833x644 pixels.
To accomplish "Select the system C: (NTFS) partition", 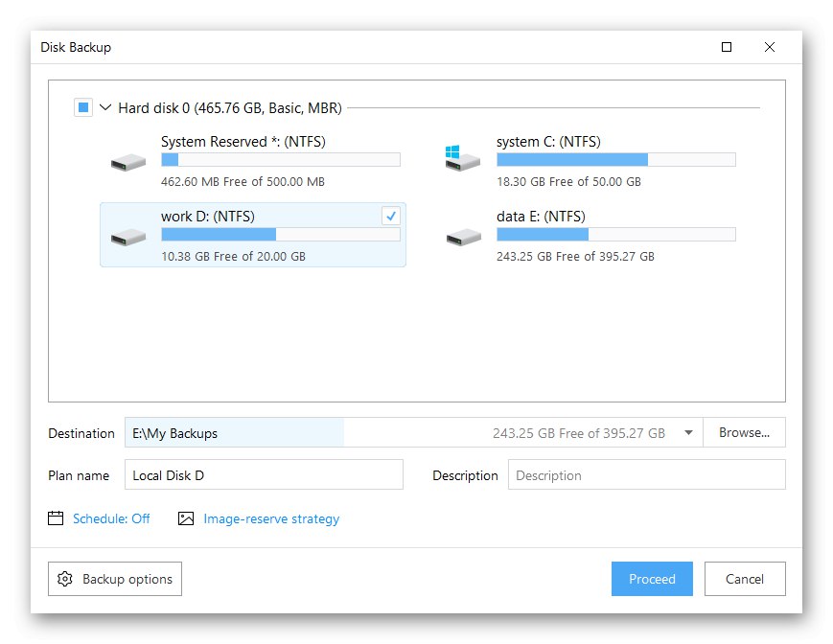I will point(589,160).
